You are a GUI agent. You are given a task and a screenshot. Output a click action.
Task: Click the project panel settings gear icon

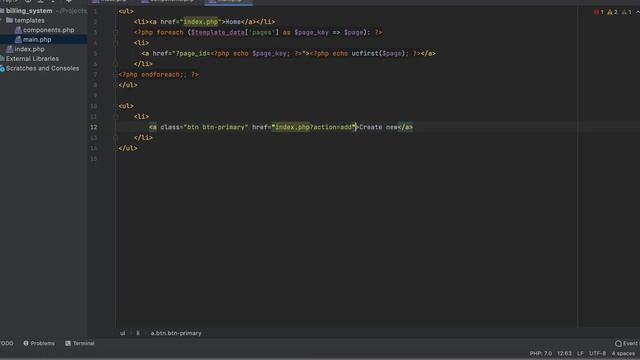coord(69,2)
